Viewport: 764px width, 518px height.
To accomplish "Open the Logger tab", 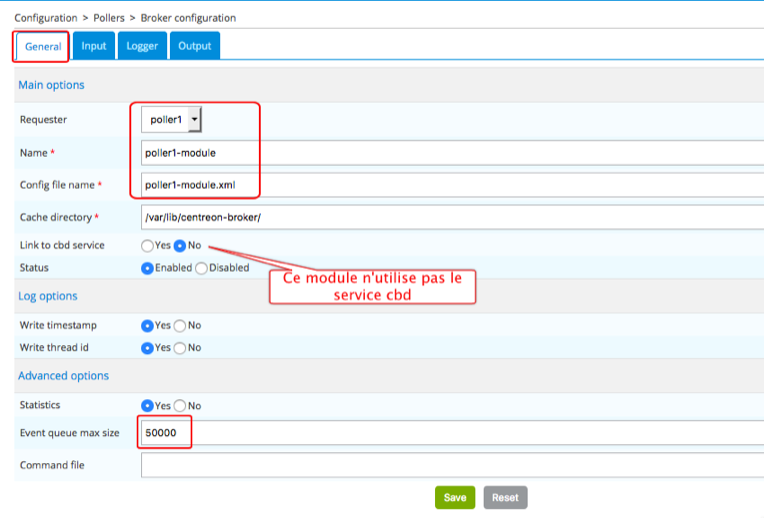I will [142, 46].
